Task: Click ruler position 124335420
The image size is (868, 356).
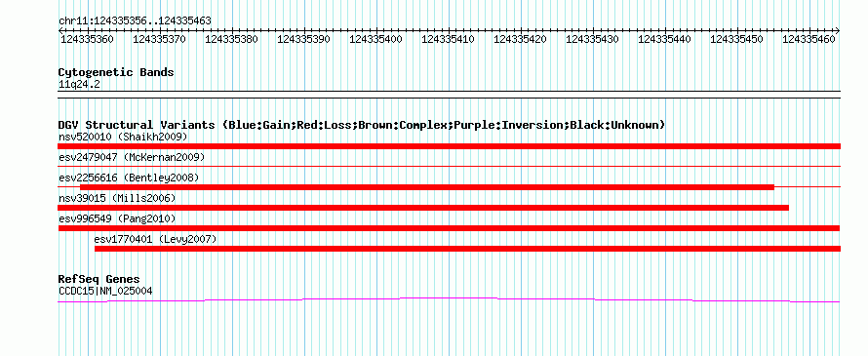Action: tap(521, 39)
